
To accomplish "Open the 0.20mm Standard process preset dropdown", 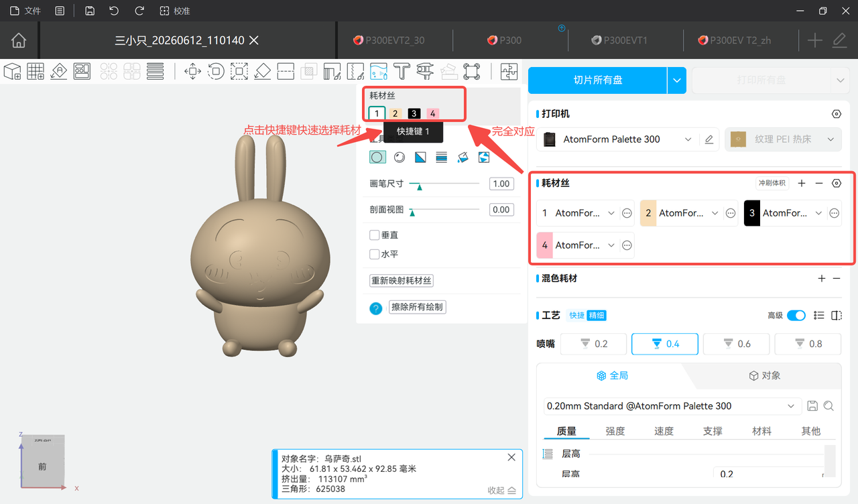I will (672, 406).
